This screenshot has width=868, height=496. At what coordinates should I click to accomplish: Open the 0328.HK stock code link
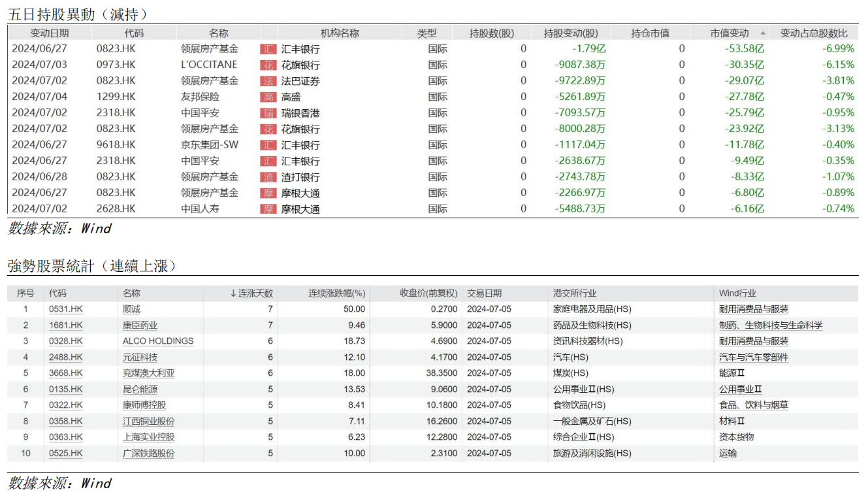click(66, 341)
